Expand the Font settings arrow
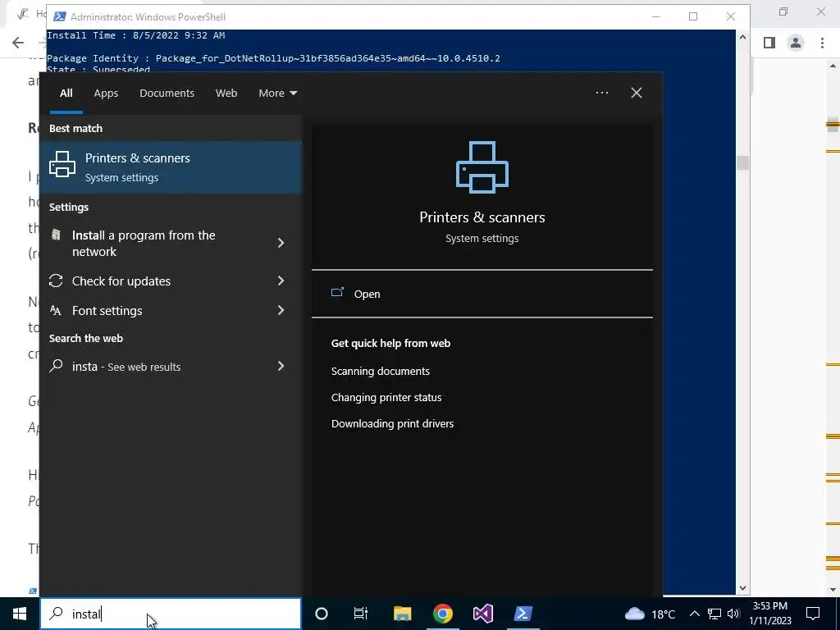 (x=281, y=310)
